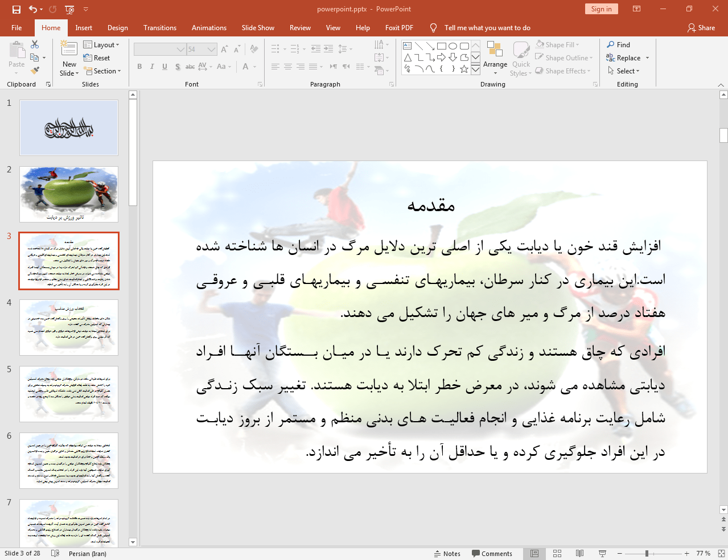Click the Increase List Level indent icon

(x=328, y=49)
